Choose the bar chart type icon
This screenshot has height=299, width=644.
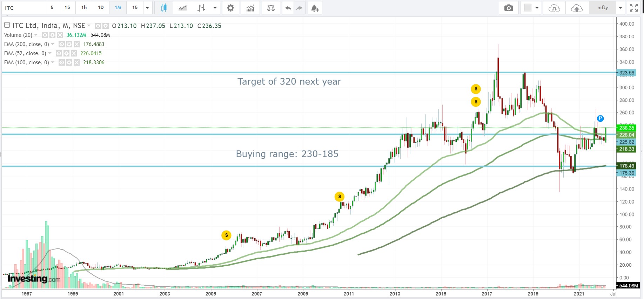pos(201,8)
